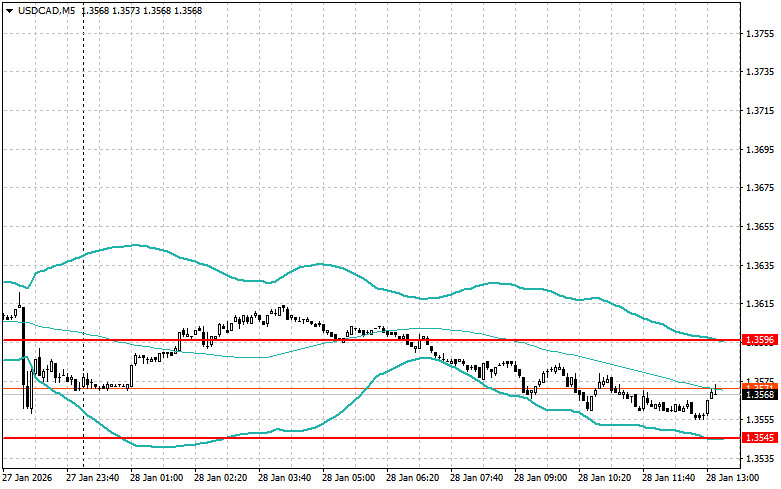Click price scale label 1.3535
The image size is (781, 489).
click(x=760, y=459)
